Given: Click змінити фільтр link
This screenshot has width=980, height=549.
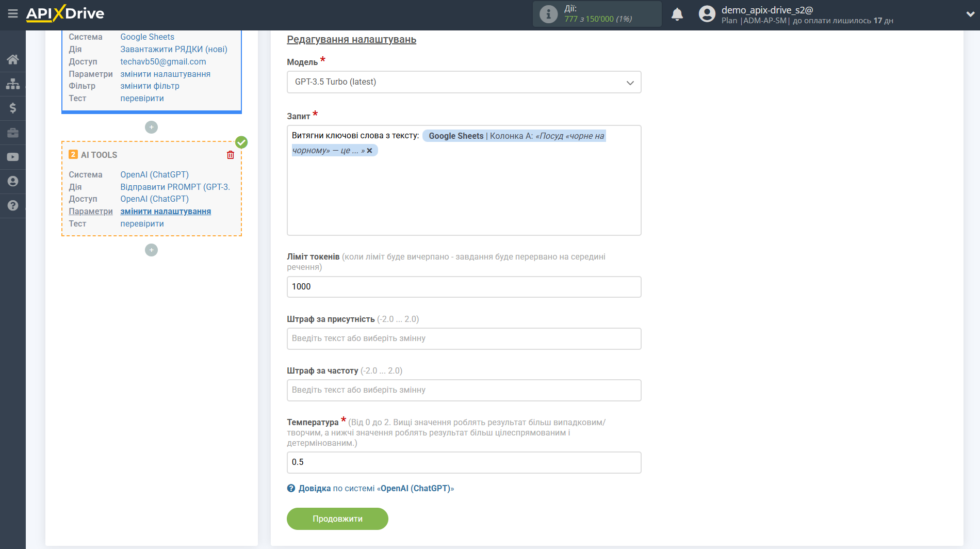Looking at the screenshot, I should coord(150,86).
